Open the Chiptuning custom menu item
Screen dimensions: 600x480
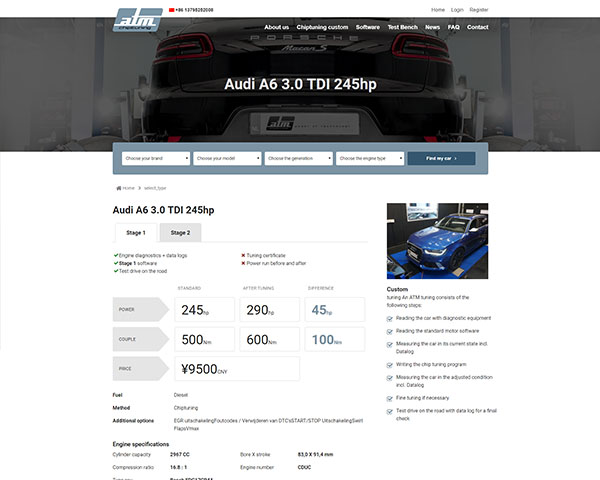click(323, 27)
